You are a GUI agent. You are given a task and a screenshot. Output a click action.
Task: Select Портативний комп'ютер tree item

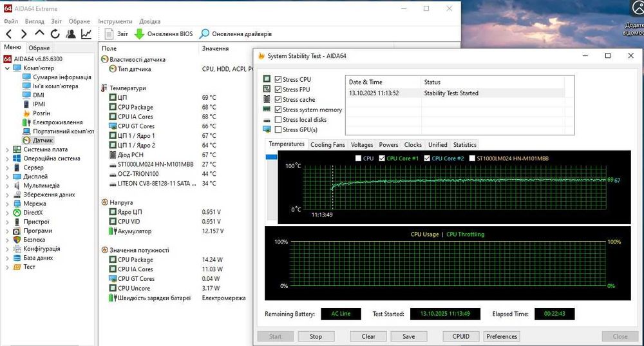point(63,131)
